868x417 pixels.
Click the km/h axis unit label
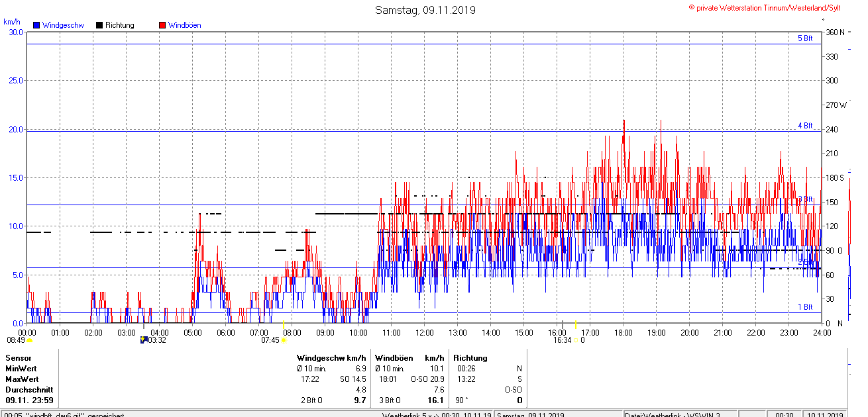[x=12, y=22]
